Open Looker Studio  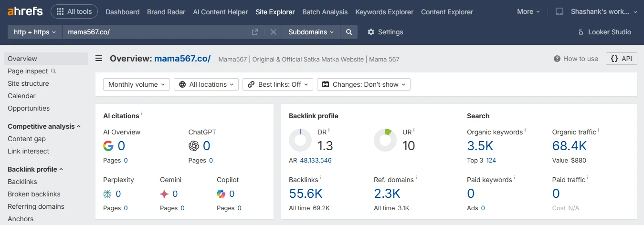604,32
